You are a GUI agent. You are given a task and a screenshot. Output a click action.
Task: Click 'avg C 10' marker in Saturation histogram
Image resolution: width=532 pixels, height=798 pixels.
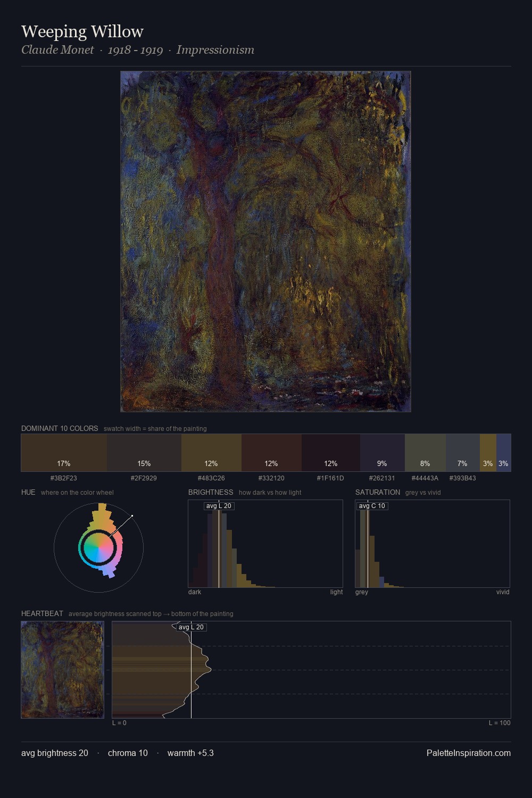372,506
